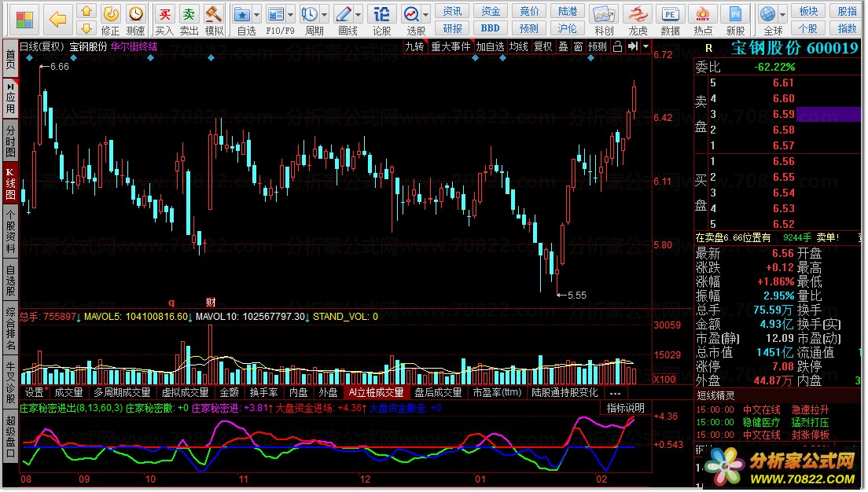Open the 选股 stock screener icon
Viewport: 868px width, 492px height.
point(411,14)
